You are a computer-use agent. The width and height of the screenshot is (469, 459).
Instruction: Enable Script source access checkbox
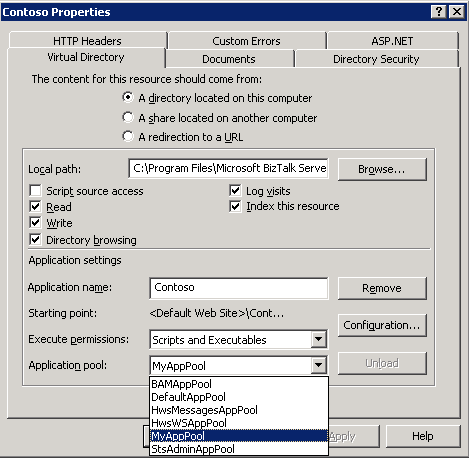pyautogui.click(x=35, y=191)
